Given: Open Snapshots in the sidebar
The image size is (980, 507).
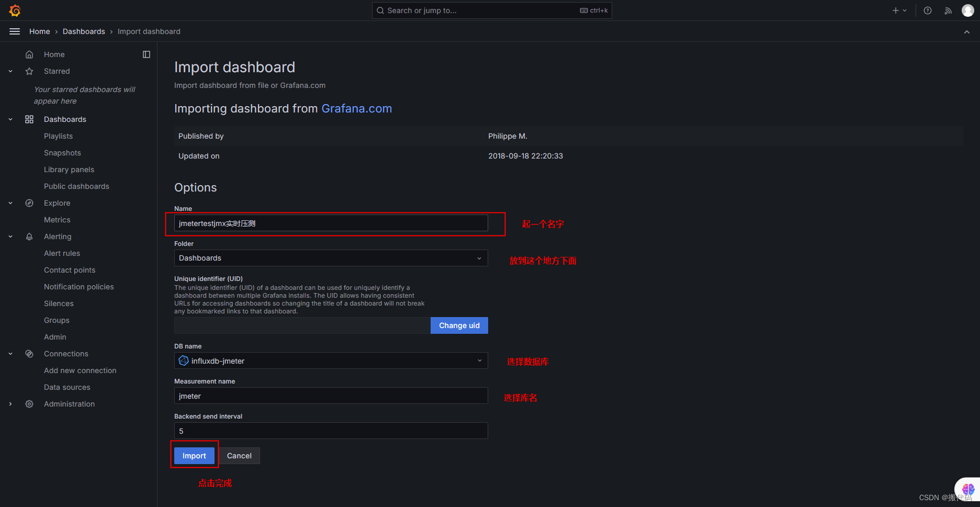Looking at the screenshot, I should tap(62, 153).
